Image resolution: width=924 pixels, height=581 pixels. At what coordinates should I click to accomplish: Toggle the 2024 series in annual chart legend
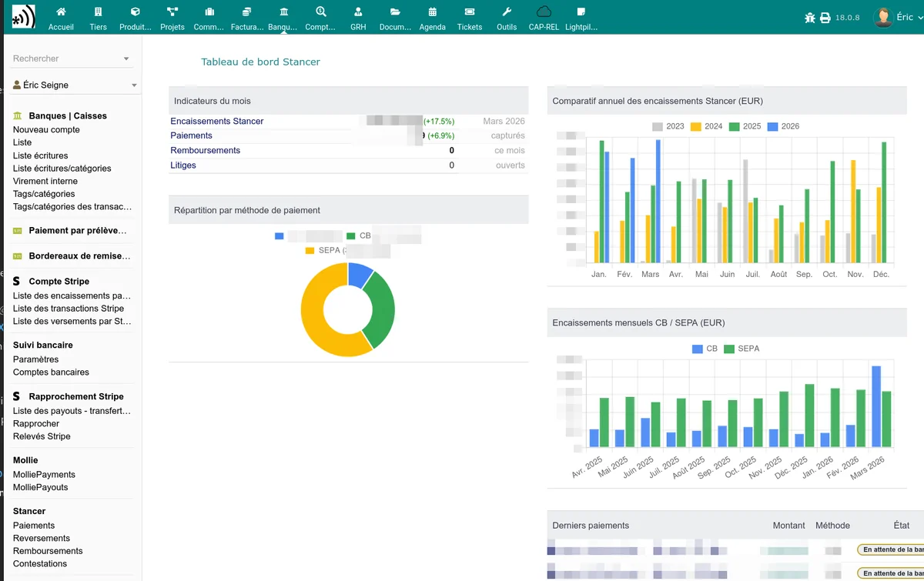[x=706, y=126]
